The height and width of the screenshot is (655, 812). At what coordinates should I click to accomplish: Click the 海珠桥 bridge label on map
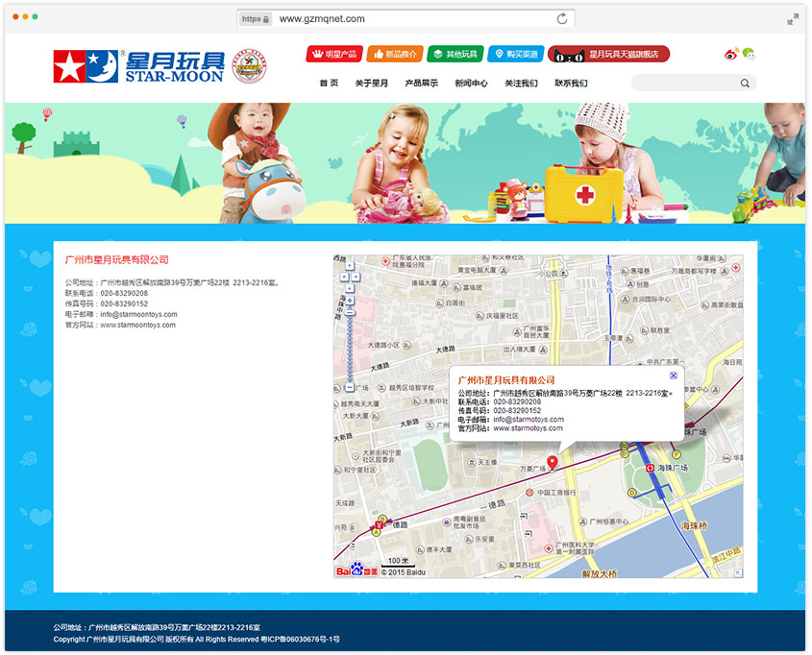694,525
